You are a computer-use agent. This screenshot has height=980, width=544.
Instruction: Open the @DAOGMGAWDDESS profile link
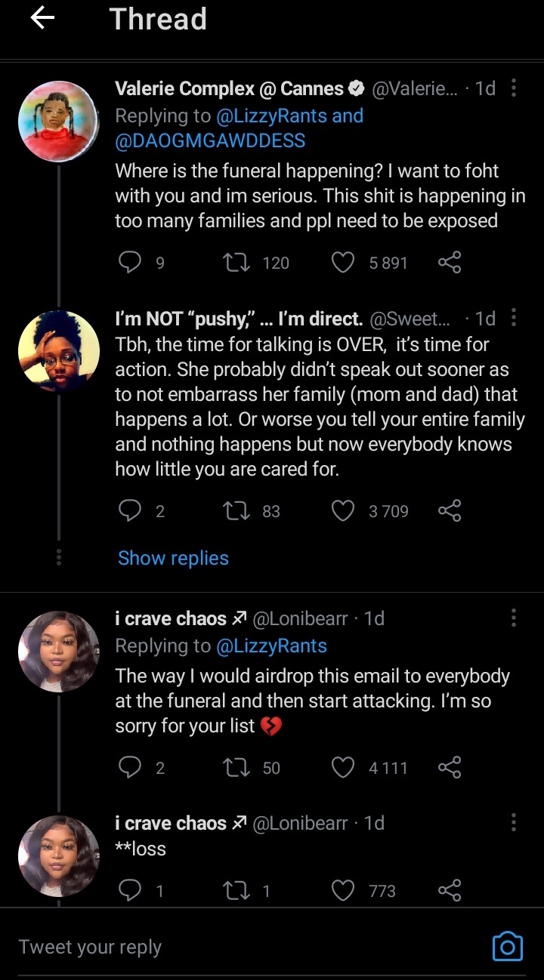tap(210, 140)
